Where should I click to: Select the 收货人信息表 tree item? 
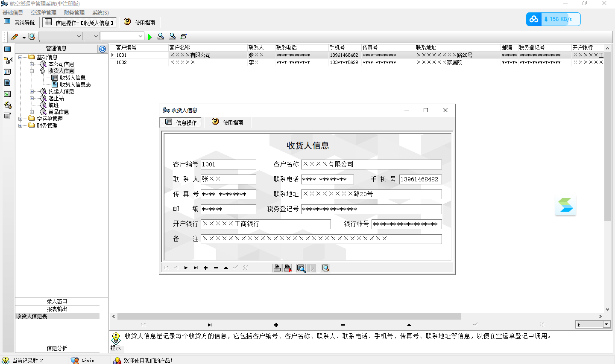75,84
